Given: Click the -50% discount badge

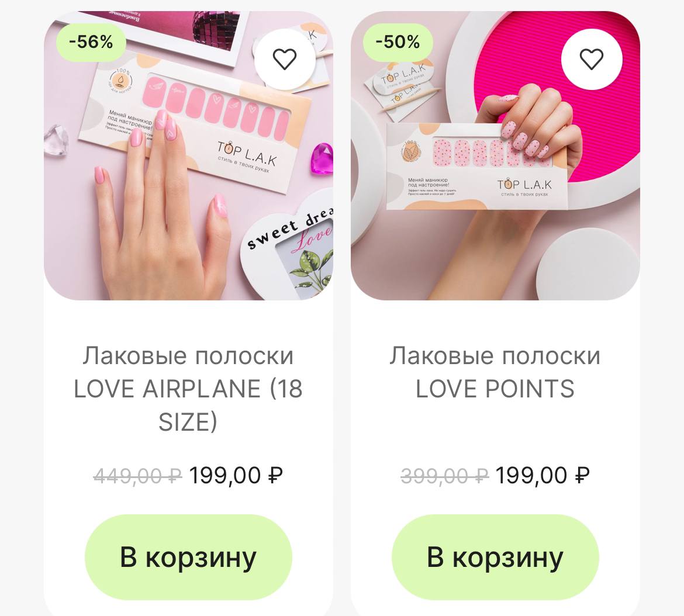Looking at the screenshot, I should tap(398, 42).
